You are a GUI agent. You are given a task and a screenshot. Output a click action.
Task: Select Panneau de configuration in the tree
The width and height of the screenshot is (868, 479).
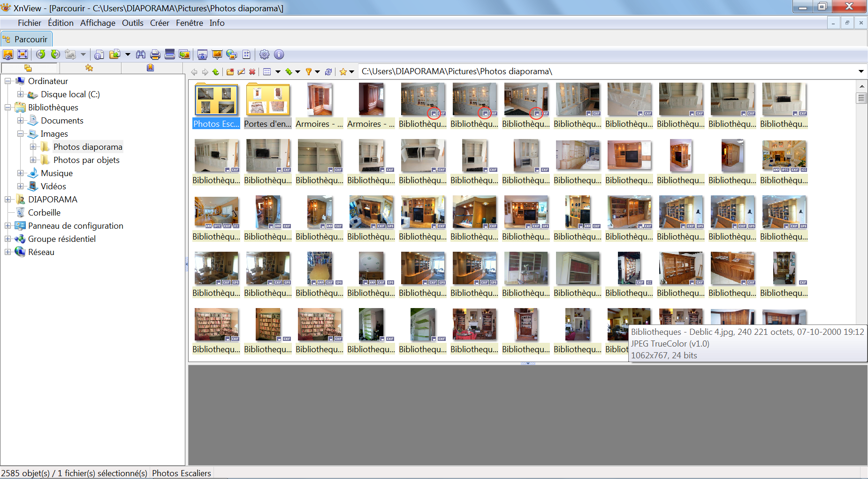76,226
